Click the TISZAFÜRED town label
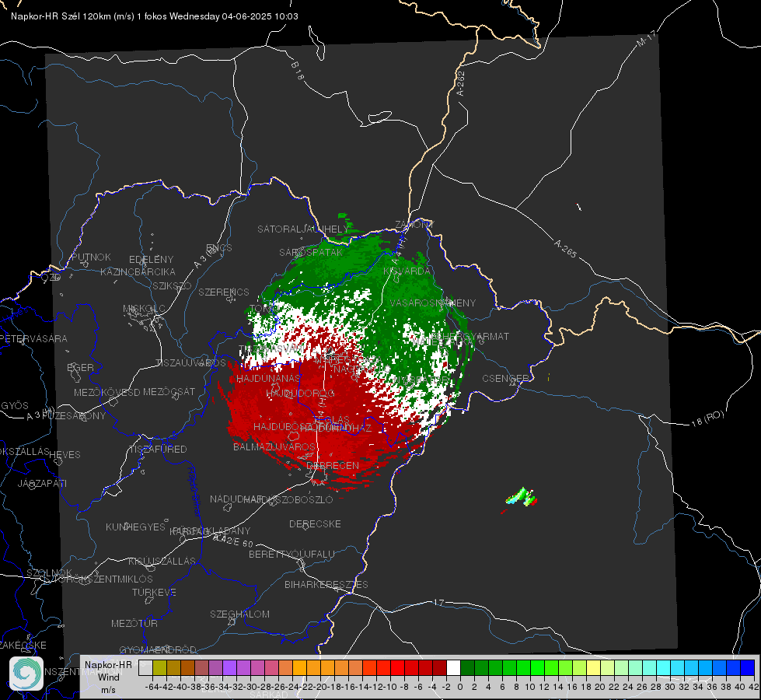Screen dimensions: 761x700 pos(159,449)
